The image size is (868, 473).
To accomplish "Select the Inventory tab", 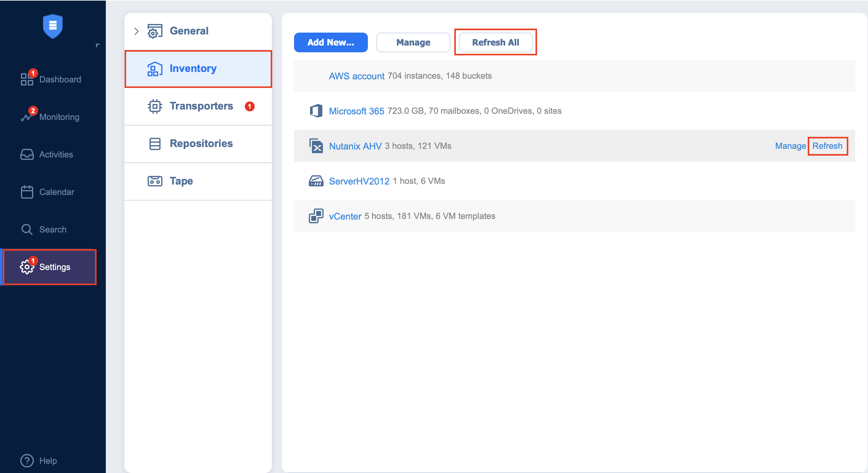I will tap(198, 69).
